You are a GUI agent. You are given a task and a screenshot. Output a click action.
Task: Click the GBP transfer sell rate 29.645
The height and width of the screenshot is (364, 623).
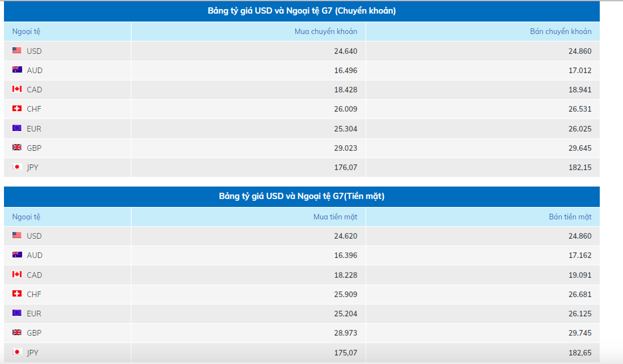pos(579,148)
